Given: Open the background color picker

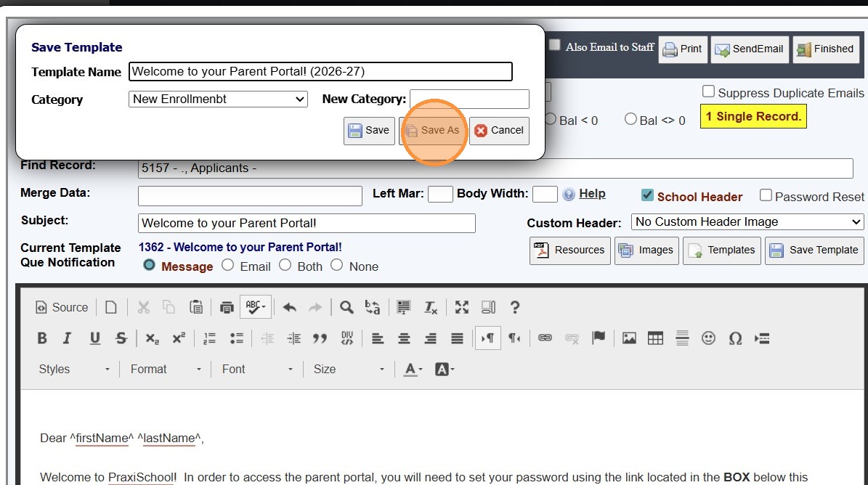Looking at the screenshot, I should tap(445, 369).
